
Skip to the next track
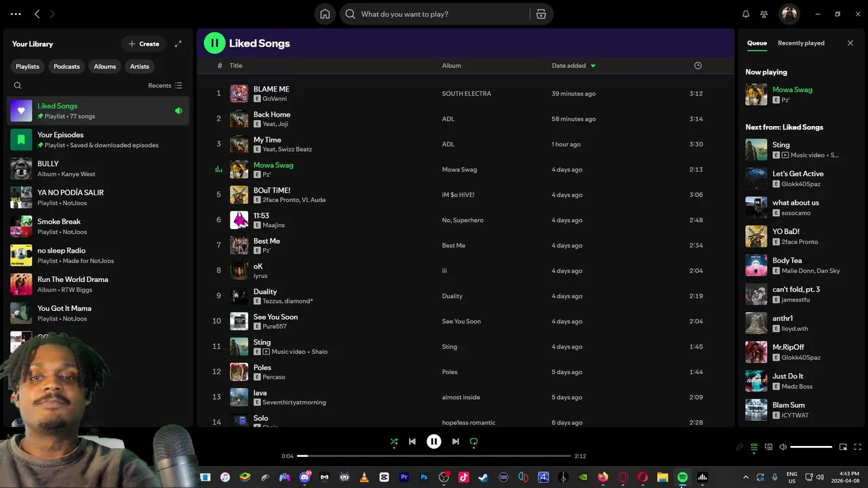click(x=455, y=441)
